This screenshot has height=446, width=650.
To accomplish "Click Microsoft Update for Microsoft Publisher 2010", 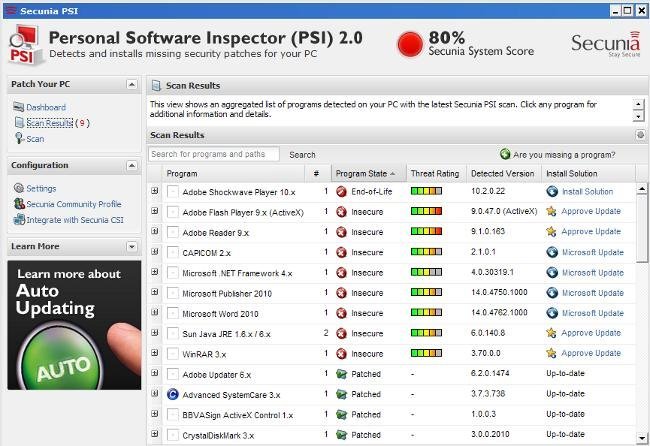I will click(593, 293).
